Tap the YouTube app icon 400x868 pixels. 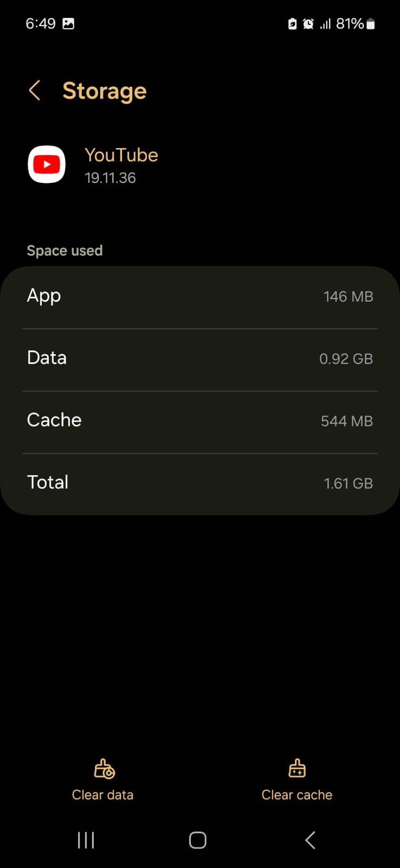[x=47, y=164]
